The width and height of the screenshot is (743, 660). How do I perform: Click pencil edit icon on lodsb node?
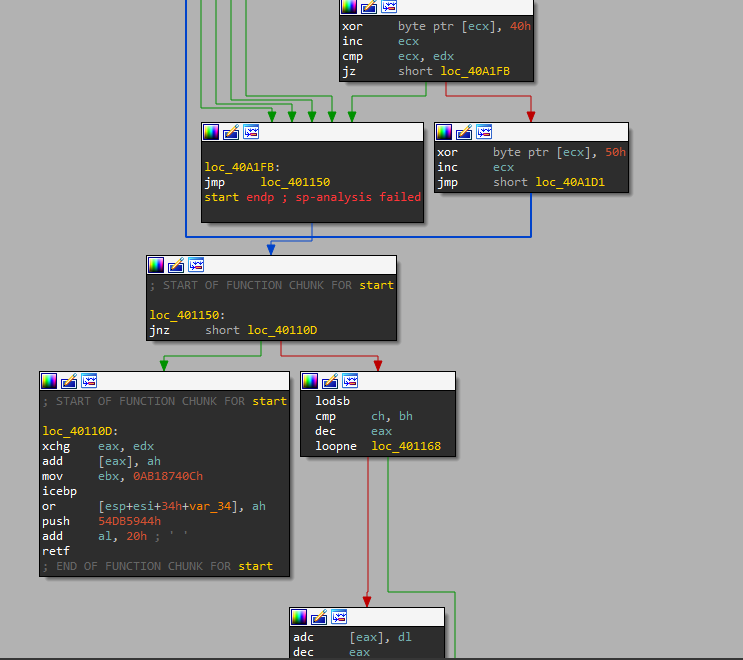click(330, 381)
